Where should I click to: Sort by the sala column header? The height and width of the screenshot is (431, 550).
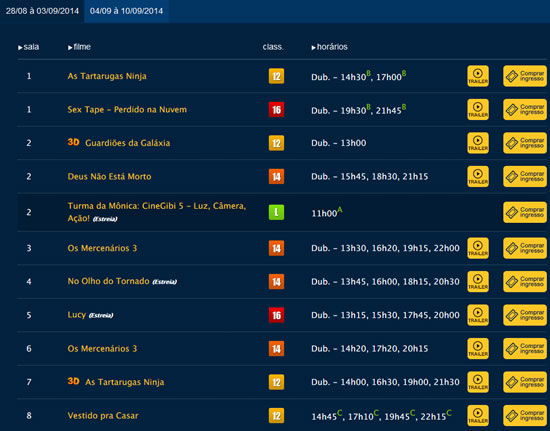29,47
